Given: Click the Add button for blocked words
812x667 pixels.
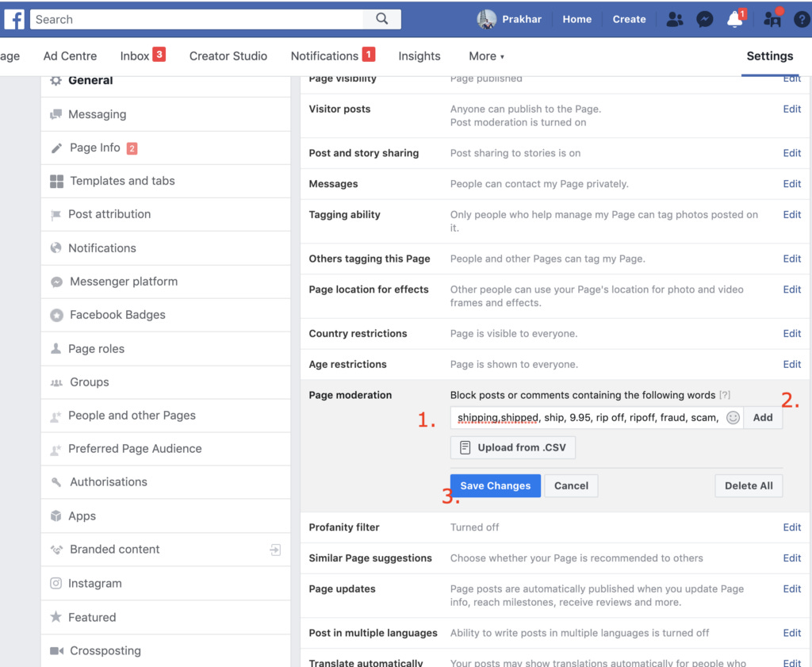Looking at the screenshot, I should (763, 418).
